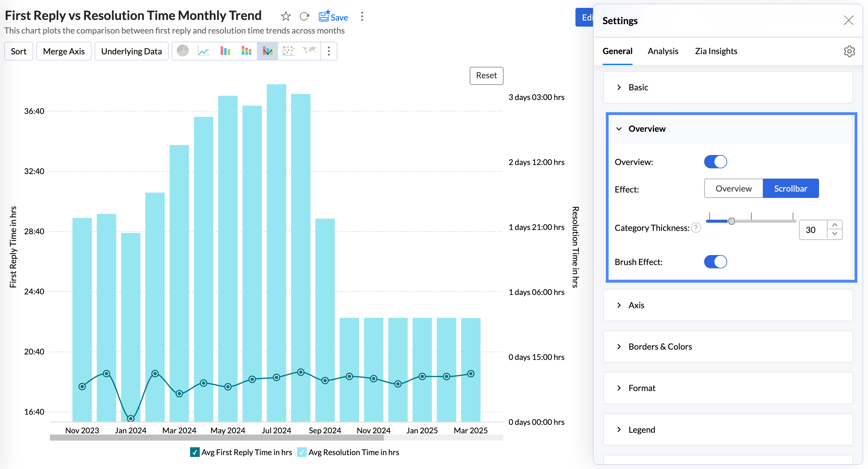Select the map chart type icon
The image size is (868, 469).
tap(309, 51)
